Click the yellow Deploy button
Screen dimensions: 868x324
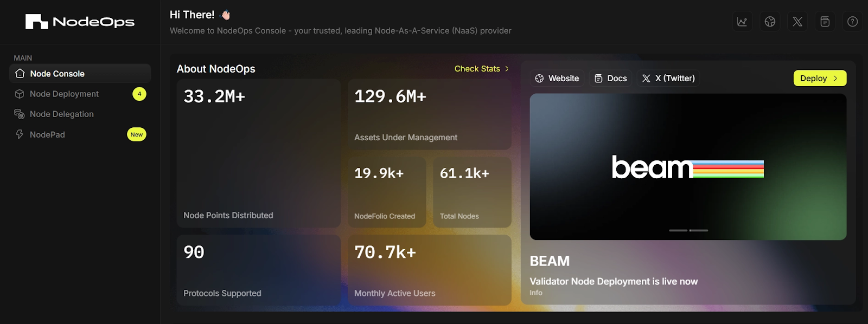[x=820, y=79]
